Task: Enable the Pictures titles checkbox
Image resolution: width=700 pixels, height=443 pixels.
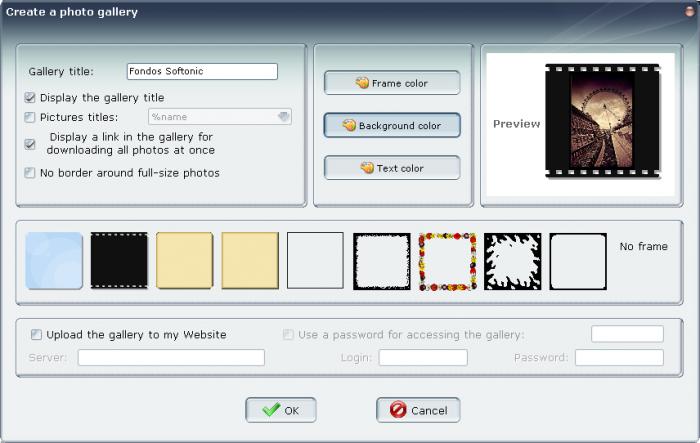Action: click(x=30, y=117)
